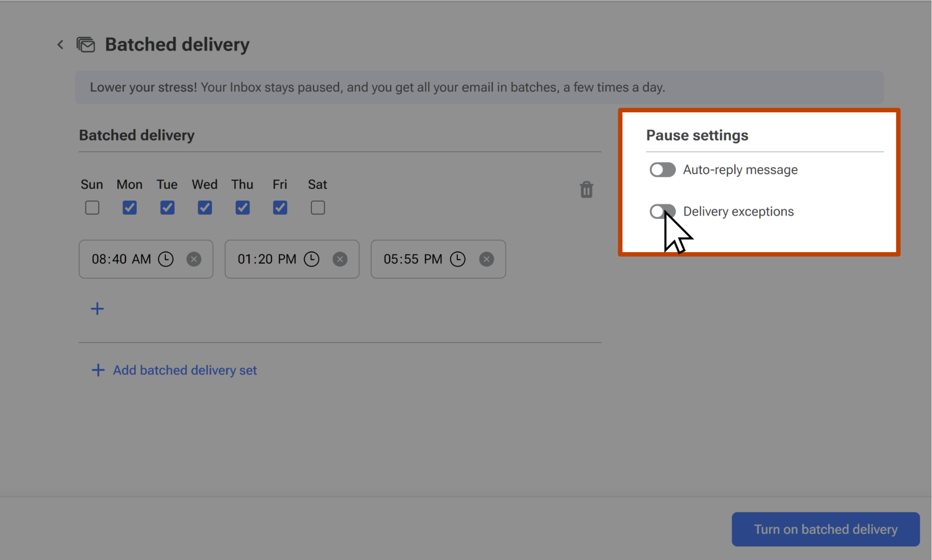Add another delivery time with plus icon
Viewport: 932px width, 560px height.
coord(97,309)
